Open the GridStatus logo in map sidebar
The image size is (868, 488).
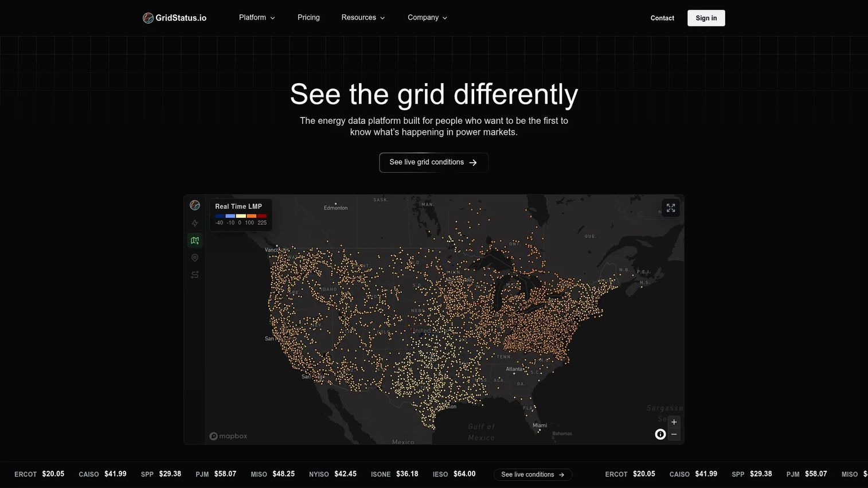click(195, 205)
